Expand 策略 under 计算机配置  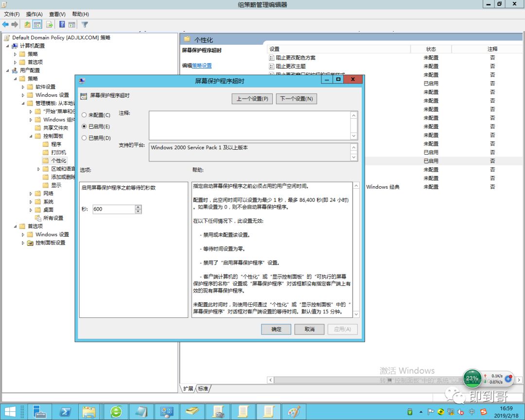coord(15,54)
